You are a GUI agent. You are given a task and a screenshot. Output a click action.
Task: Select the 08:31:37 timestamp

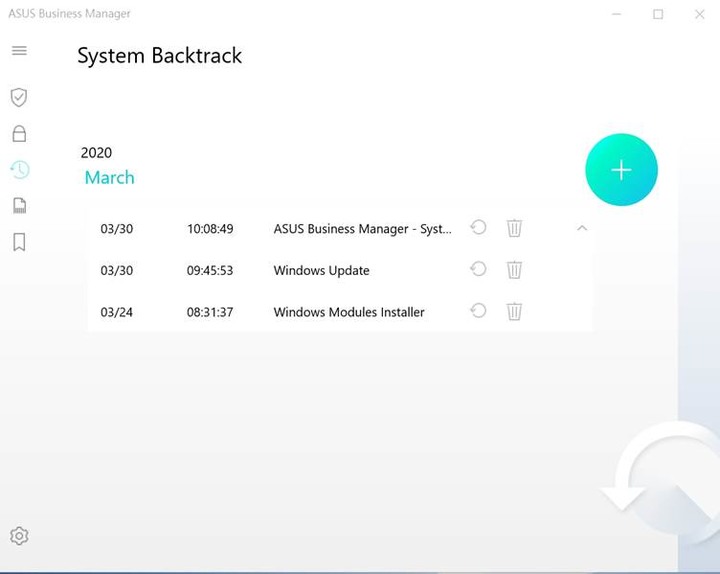[210, 312]
